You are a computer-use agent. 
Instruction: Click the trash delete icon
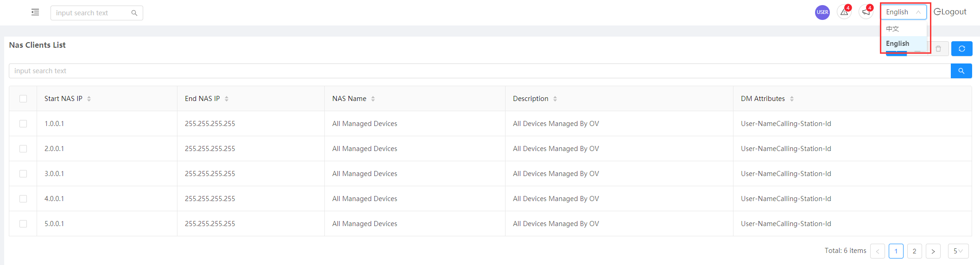[x=938, y=49]
